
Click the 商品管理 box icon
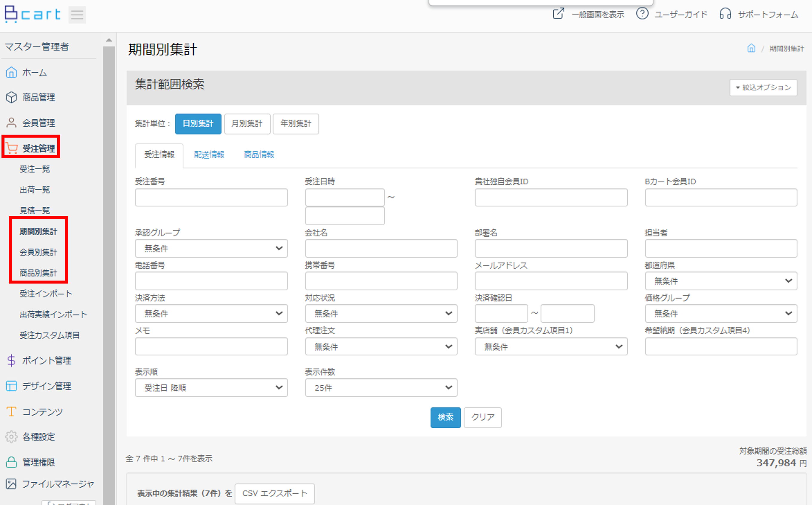[11, 97]
